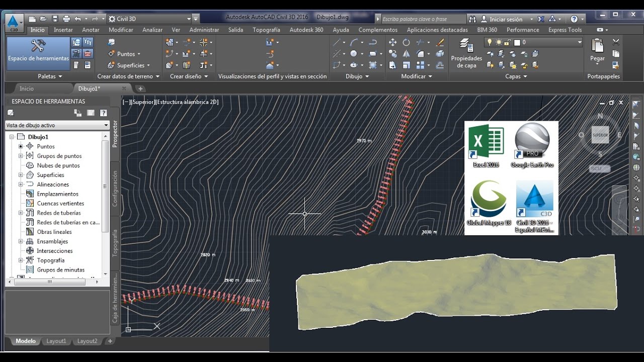Viewport: 644px width, 362px height.
Task: Click the toolbox palette icon in Paletas
Action: 88,54
